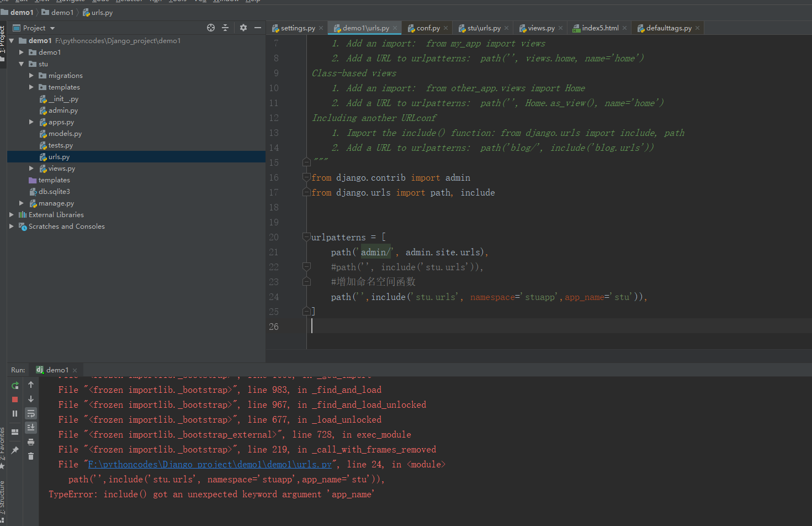Image resolution: width=812 pixels, height=526 pixels.
Task: Stop the running demo1 process
Action: click(x=15, y=399)
